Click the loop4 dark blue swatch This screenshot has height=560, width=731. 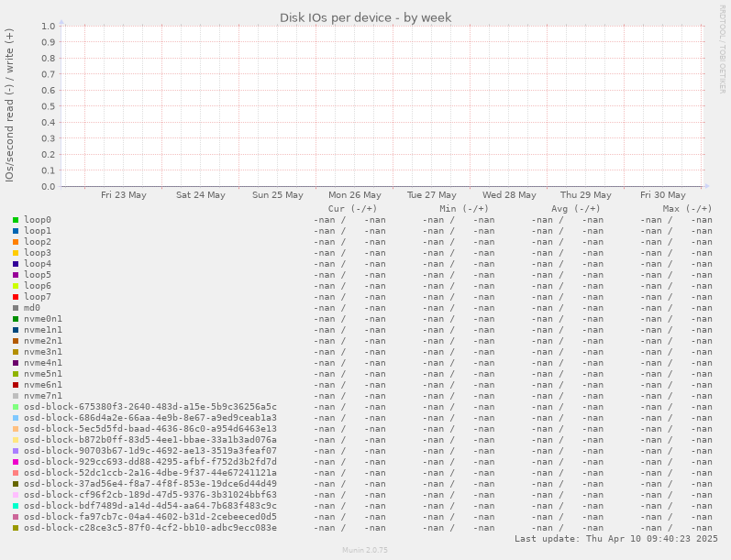16,264
